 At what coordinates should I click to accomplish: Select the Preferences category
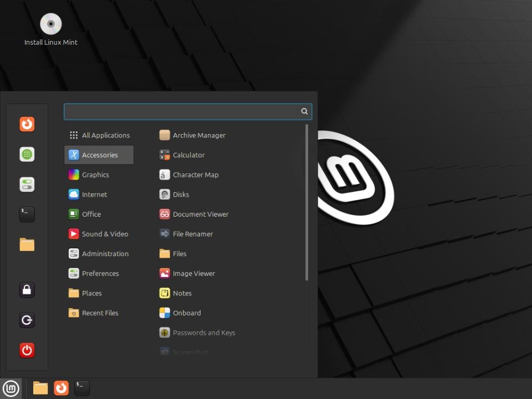click(99, 273)
